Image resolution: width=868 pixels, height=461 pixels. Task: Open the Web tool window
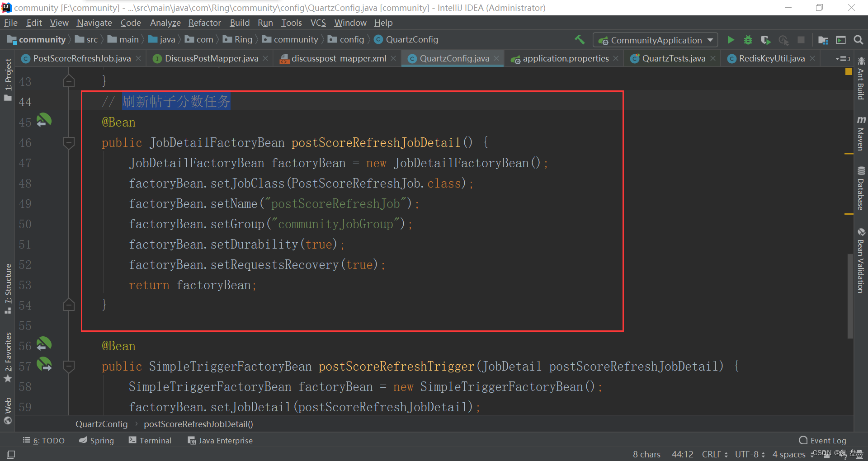[8, 410]
